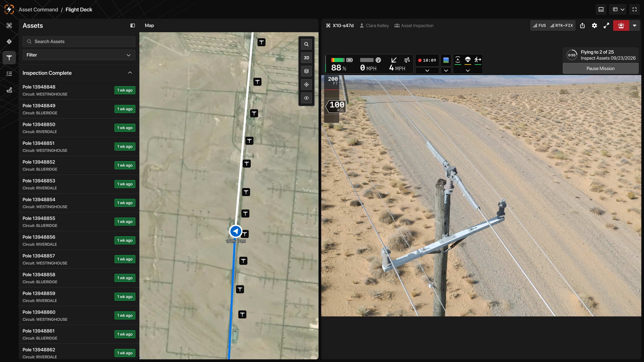Go to Asset Command breadcrumb

(x=38, y=9)
